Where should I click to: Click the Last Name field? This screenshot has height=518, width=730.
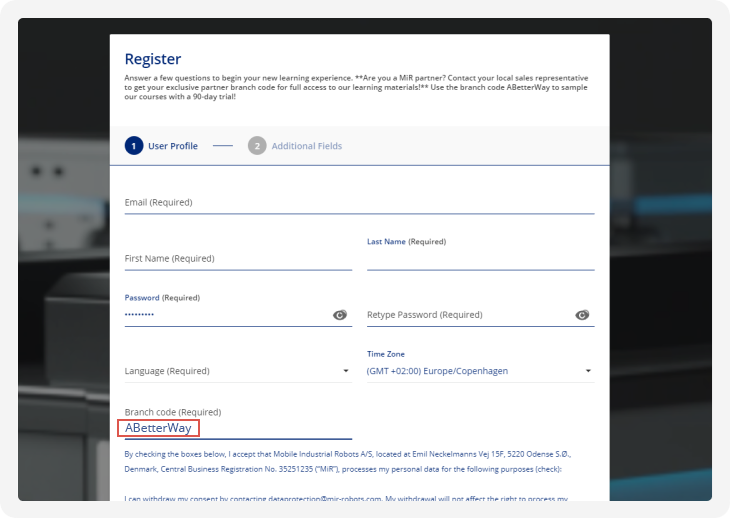[x=480, y=259]
